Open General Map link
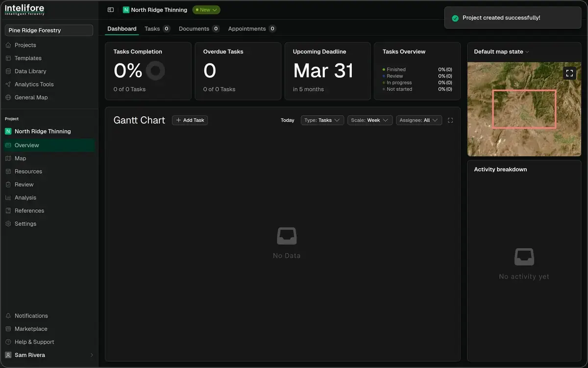 [x=31, y=98]
